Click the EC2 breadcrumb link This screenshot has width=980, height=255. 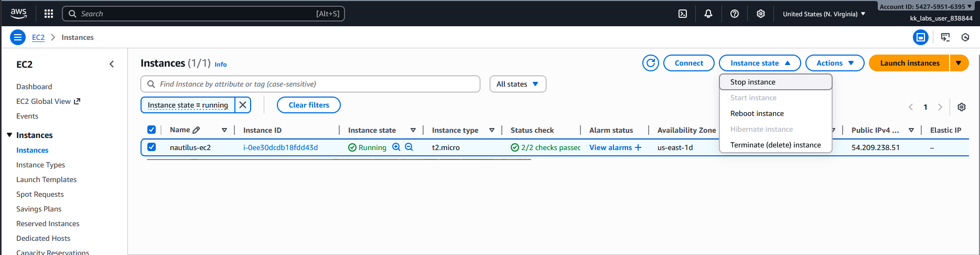[x=38, y=37]
